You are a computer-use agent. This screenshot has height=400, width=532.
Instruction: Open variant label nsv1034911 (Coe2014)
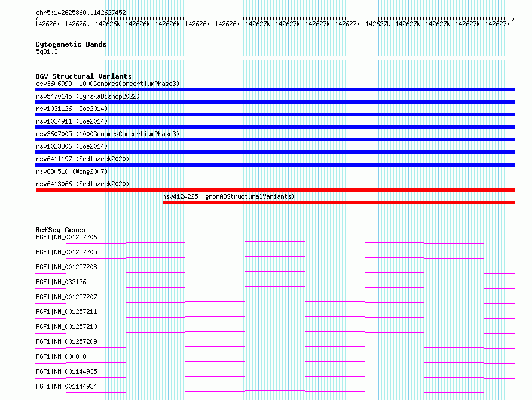coord(72,121)
